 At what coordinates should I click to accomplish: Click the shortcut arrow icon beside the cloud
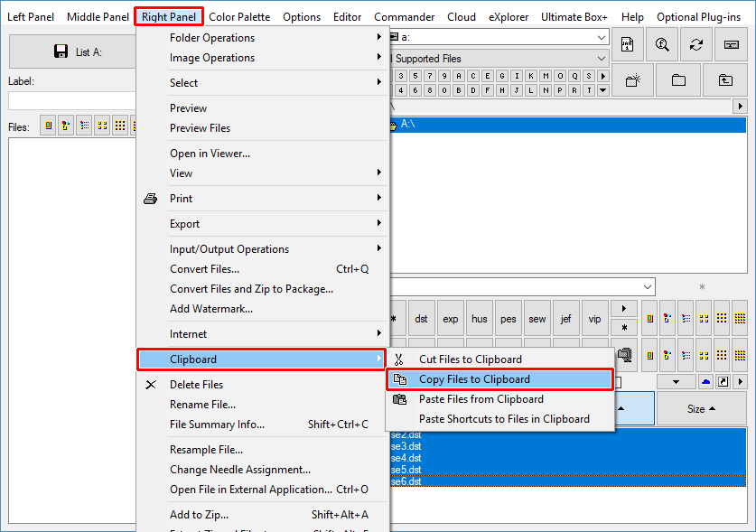[x=723, y=382]
